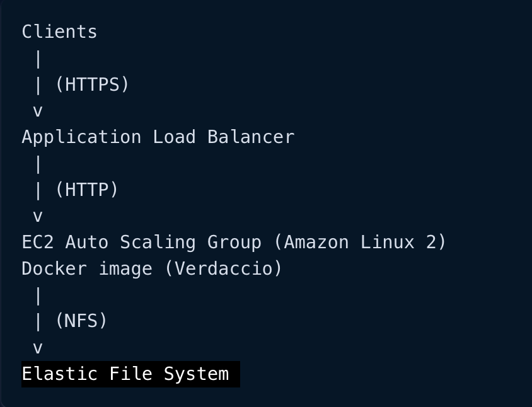Click the EC2 Auto Scaling Group line
The width and height of the screenshot is (532, 407).
pos(234,242)
